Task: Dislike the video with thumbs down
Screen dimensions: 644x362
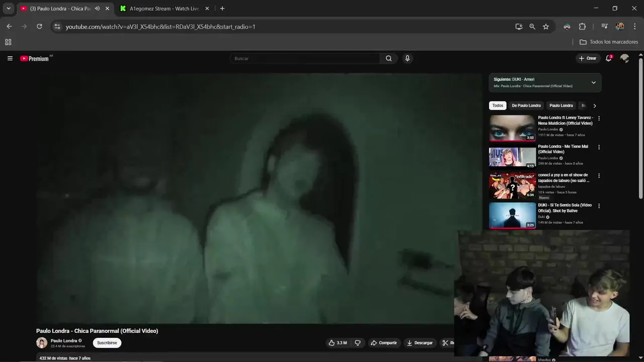Action: coord(358,343)
